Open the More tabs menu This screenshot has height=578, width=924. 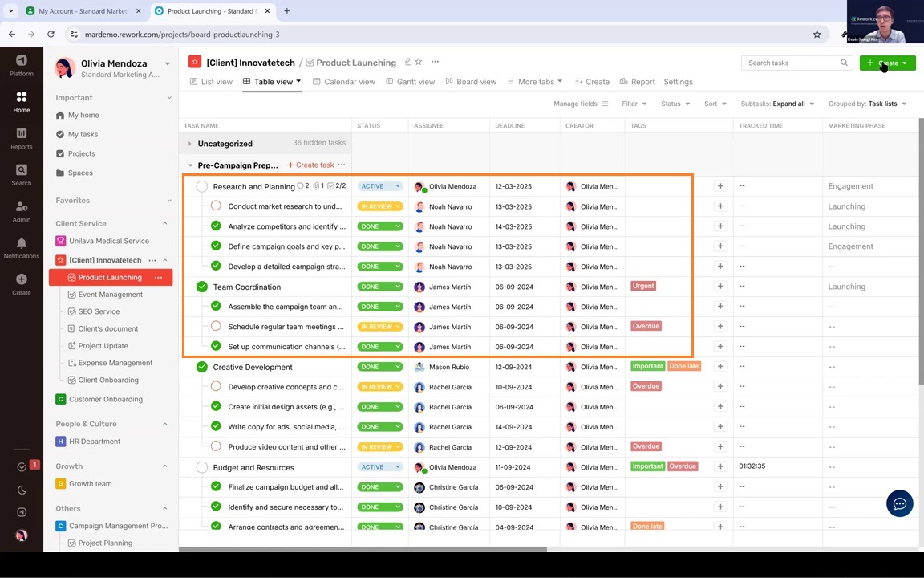coord(535,81)
